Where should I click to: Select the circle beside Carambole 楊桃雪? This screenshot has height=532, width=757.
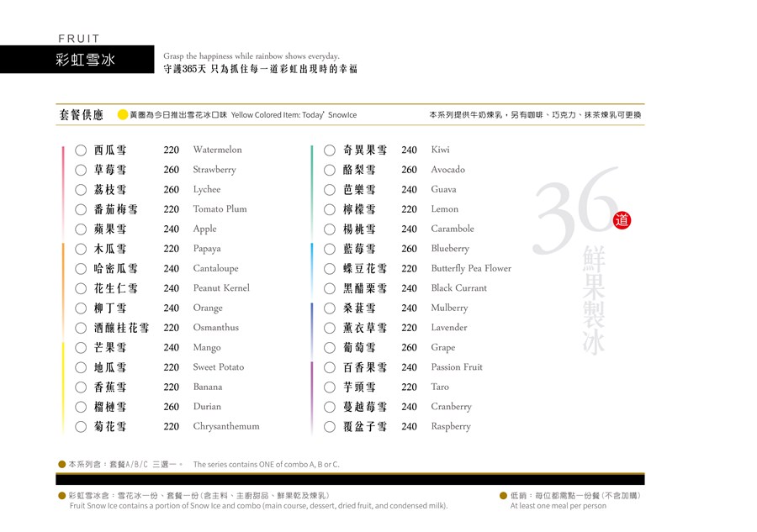(329, 229)
